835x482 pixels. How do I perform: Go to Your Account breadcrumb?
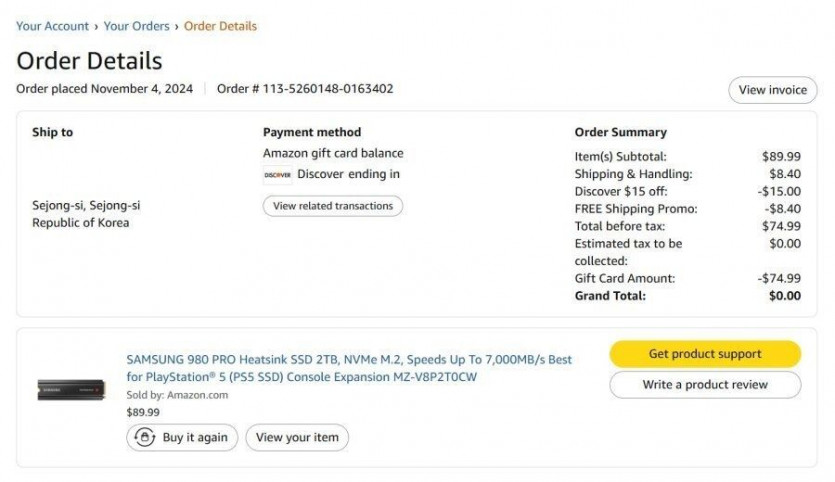[x=52, y=26]
